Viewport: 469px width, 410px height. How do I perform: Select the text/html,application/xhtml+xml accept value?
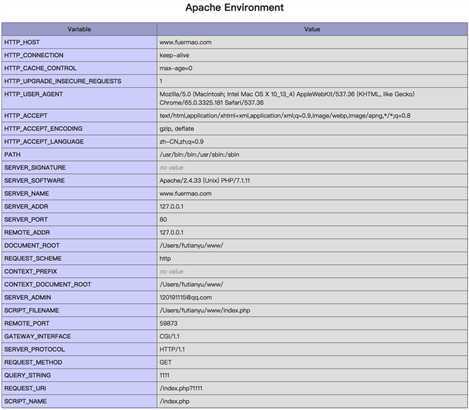click(x=285, y=116)
